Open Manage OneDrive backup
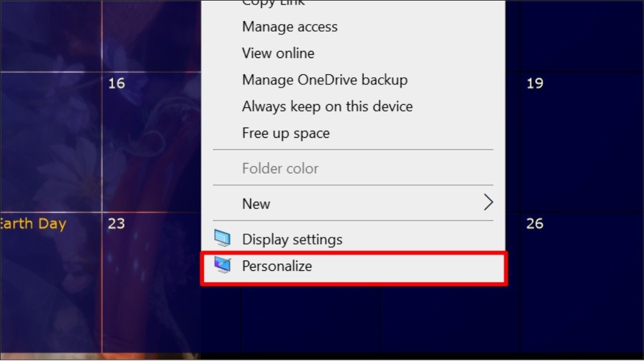644x362 pixels. (x=325, y=79)
